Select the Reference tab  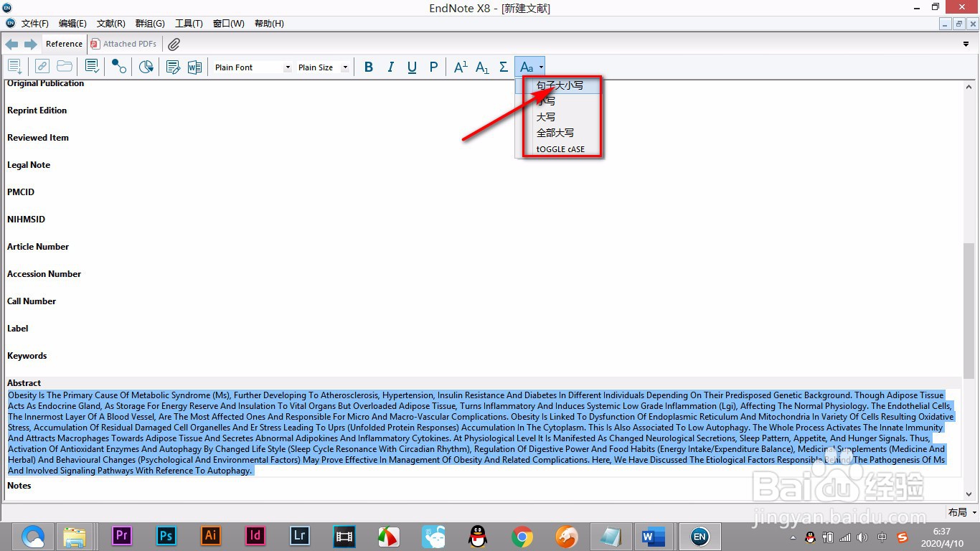64,44
